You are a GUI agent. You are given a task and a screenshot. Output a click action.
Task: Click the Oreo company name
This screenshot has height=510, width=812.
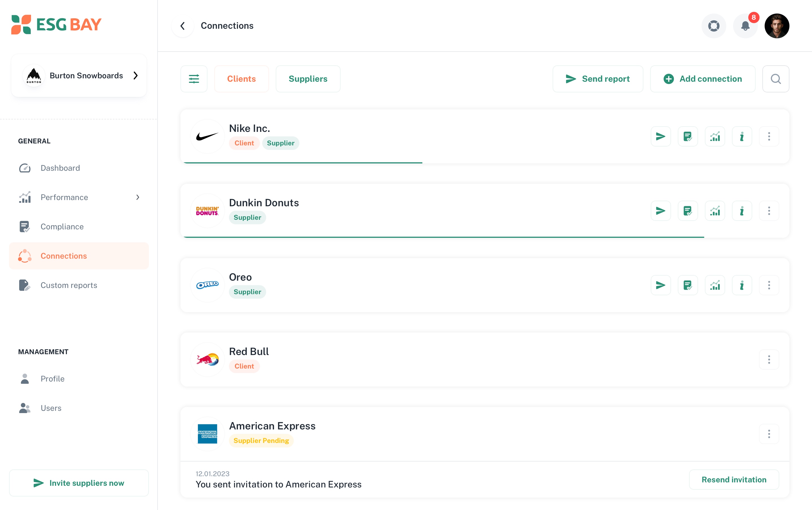point(240,278)
